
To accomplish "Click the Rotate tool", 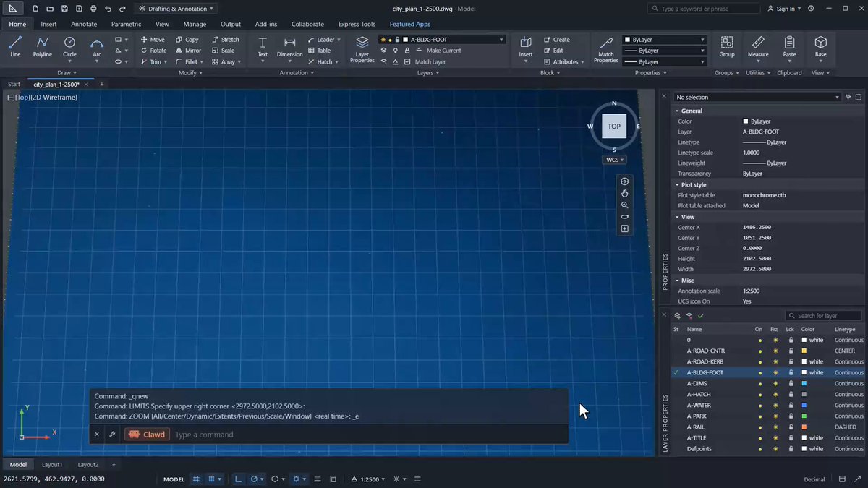I will click(153, 51).
